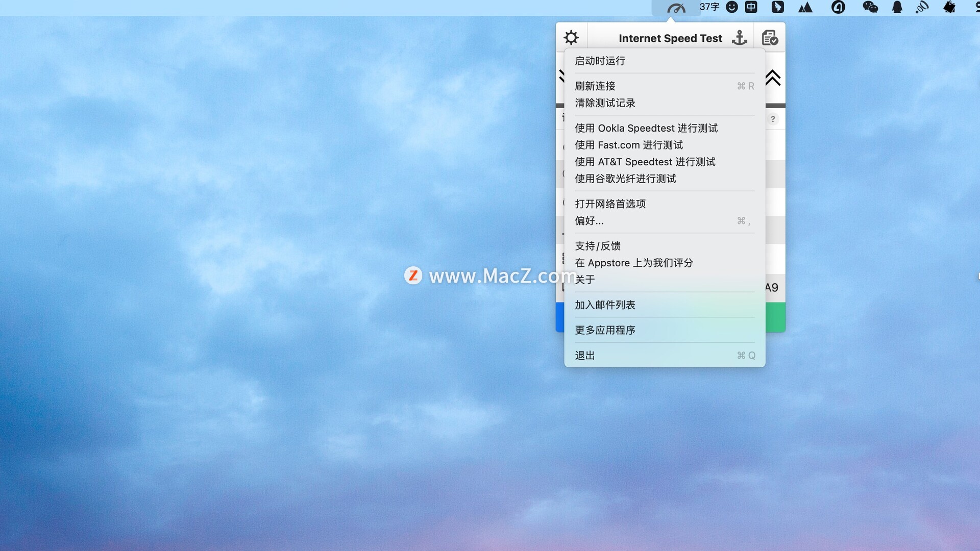
Task: Open the gear settings menu icon
Action: coord(571,38)
